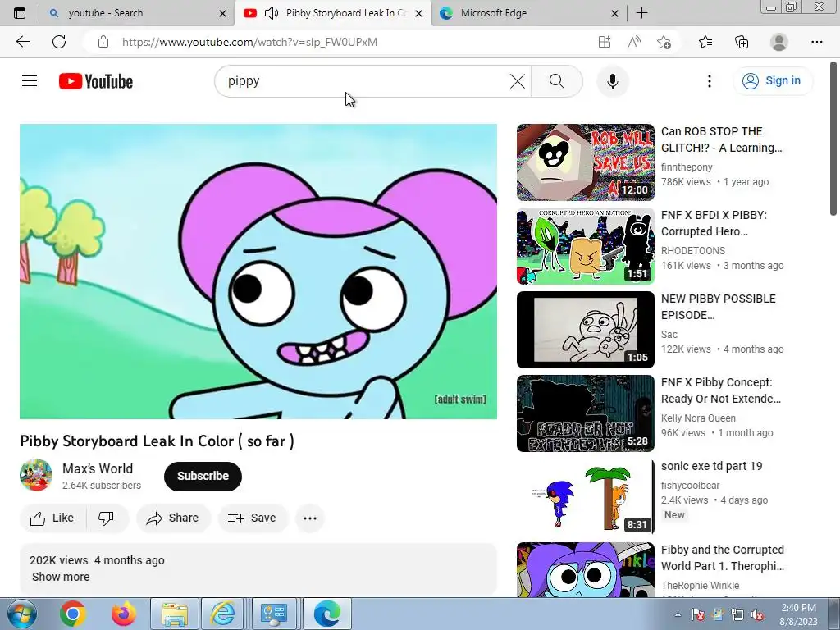Mute the tab via speaker icon
The image size is (840, 630).
[x=272, y=13]
